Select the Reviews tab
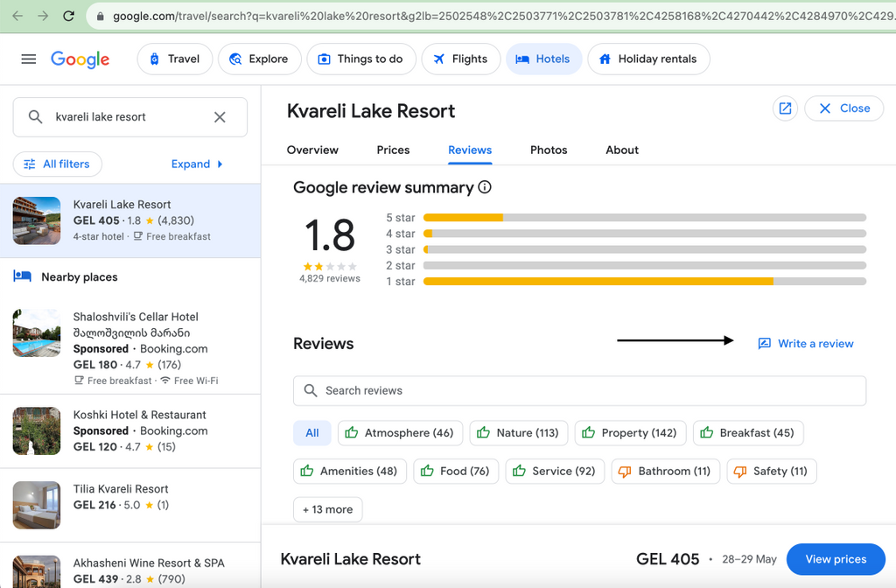Image resolution: width=896 pixels, height=588 pixels. 470,150
